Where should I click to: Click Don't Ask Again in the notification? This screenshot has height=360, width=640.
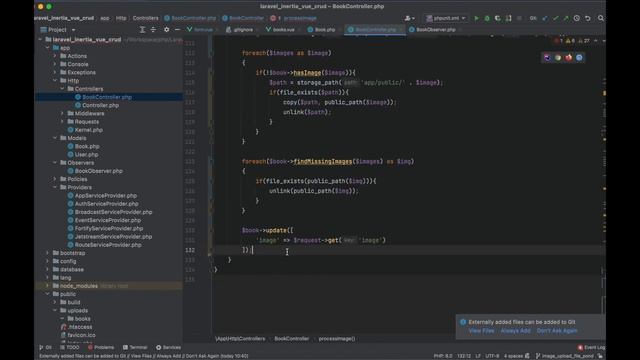tap(557, 331)
